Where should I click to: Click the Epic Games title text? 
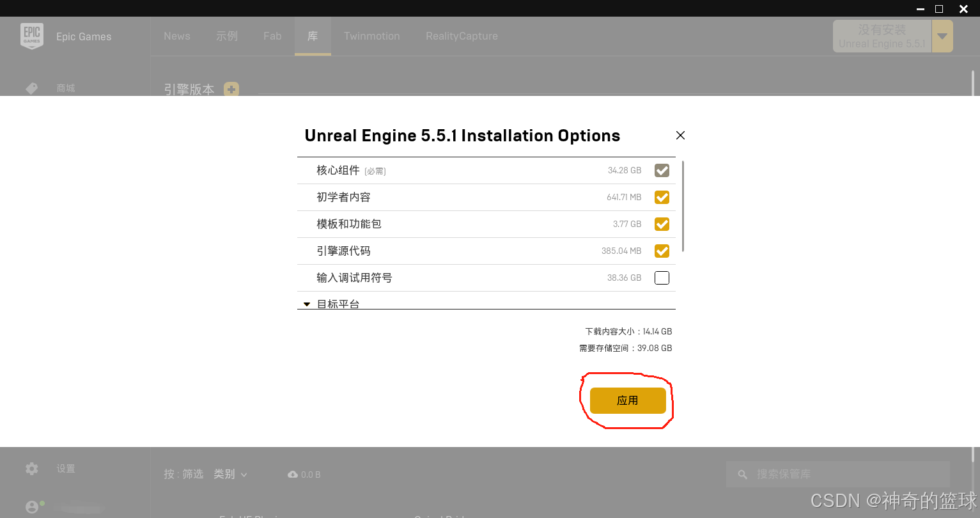pyautogui.click(x=84, y=36)
